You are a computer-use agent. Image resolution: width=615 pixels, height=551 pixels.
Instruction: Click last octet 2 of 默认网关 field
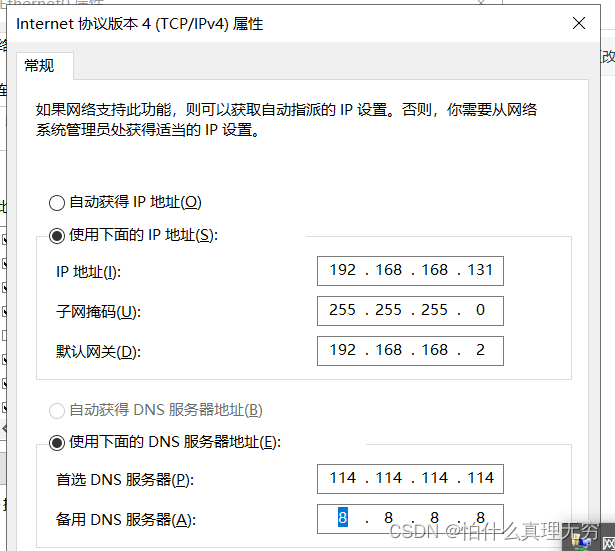(480, 350)
